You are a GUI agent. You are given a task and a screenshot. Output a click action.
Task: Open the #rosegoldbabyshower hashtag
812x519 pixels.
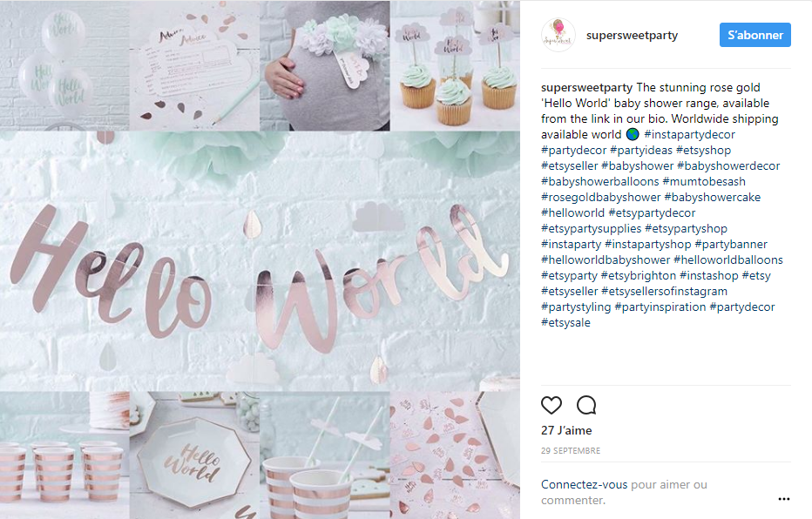point(600,197)
